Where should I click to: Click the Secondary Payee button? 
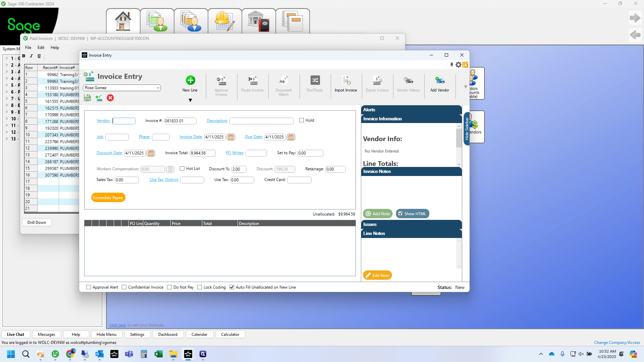(x=108, y=198)
